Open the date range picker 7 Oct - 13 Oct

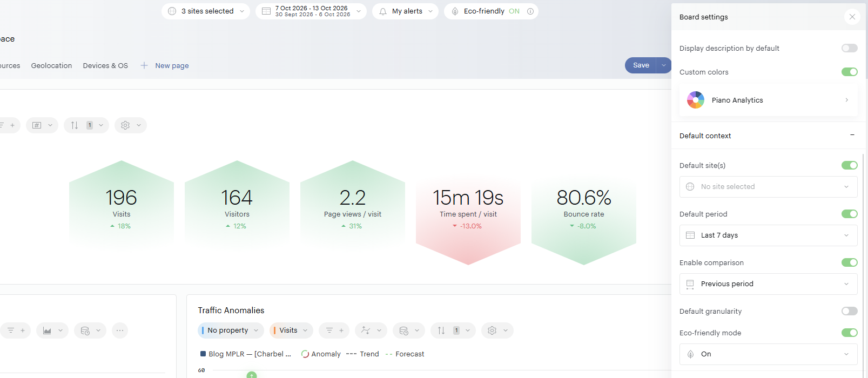click(x=311, y=11)
